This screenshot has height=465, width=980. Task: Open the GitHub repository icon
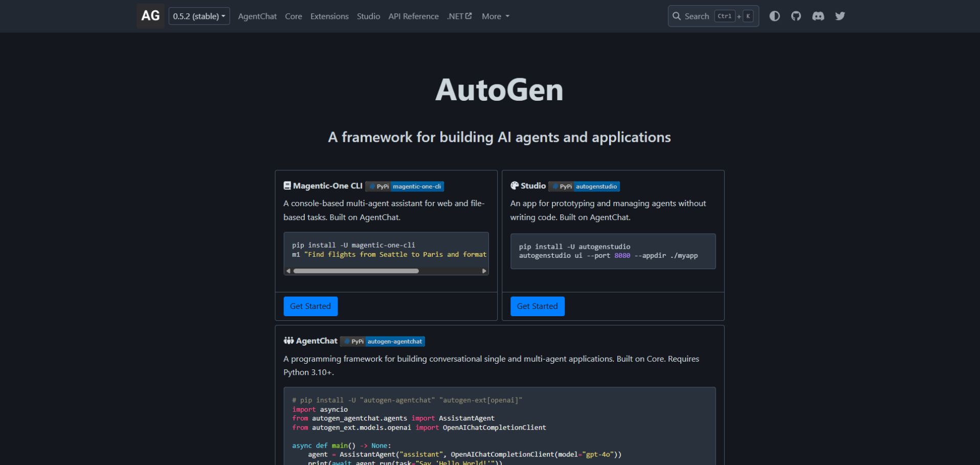point(796,16)
